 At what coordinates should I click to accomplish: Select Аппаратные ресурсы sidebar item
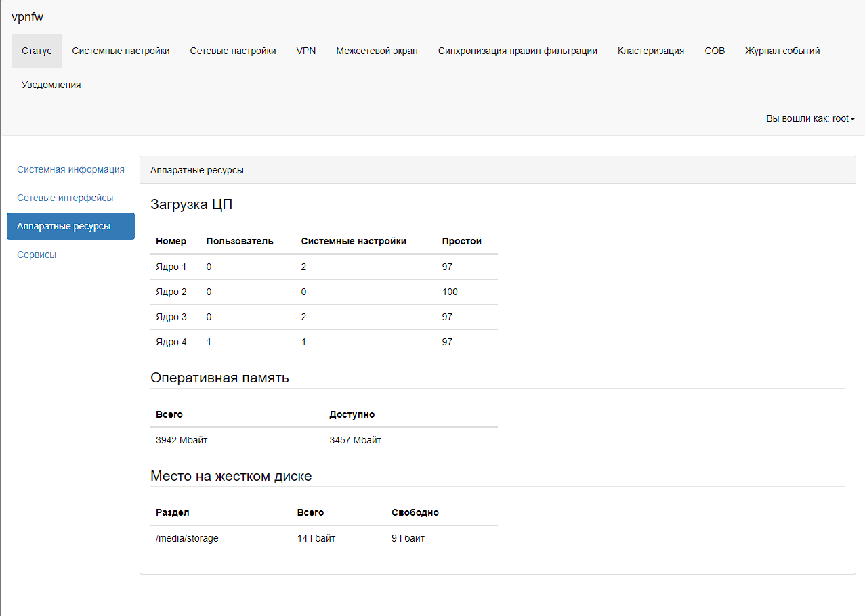[70, 226]
